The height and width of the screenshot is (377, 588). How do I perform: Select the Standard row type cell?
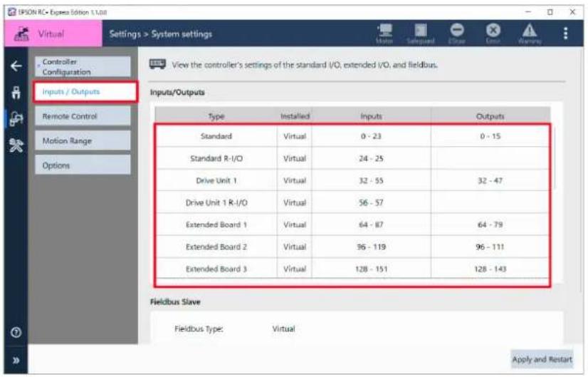pyautogui.click(x=216, y=136)
